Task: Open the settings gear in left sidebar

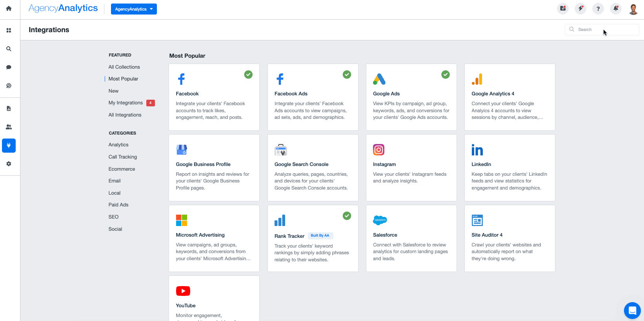Action: 9,164
